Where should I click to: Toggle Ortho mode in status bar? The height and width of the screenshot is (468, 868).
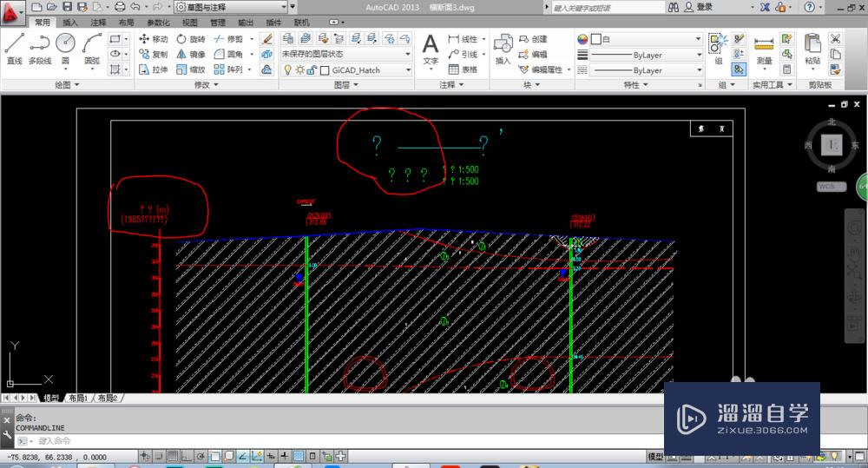pos(186,457)
